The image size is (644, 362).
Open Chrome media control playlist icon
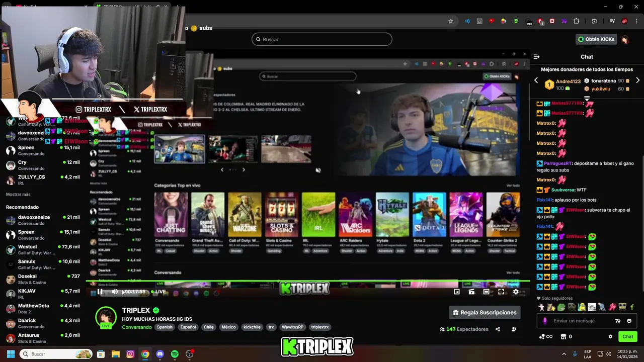click(x=612, y=21)
